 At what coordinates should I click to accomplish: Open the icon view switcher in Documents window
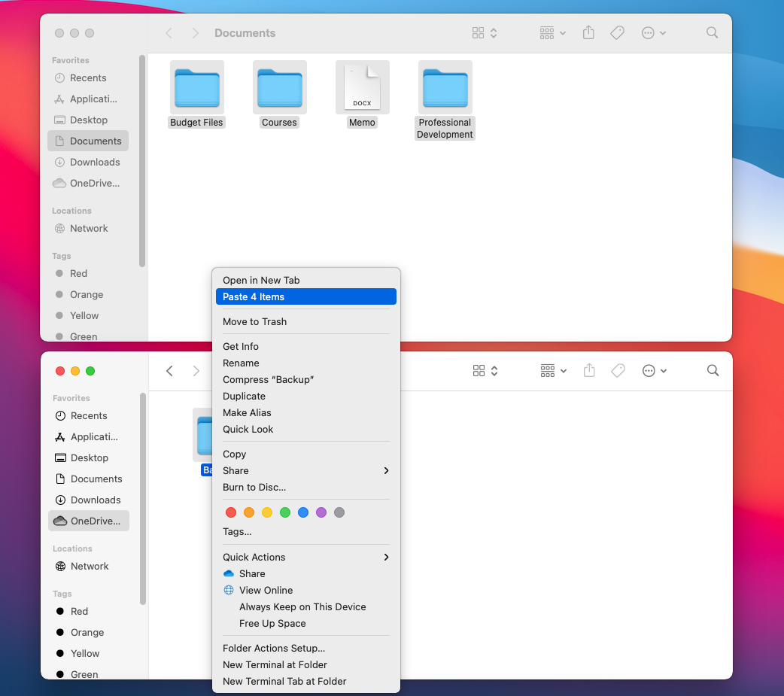click(485, 33)
